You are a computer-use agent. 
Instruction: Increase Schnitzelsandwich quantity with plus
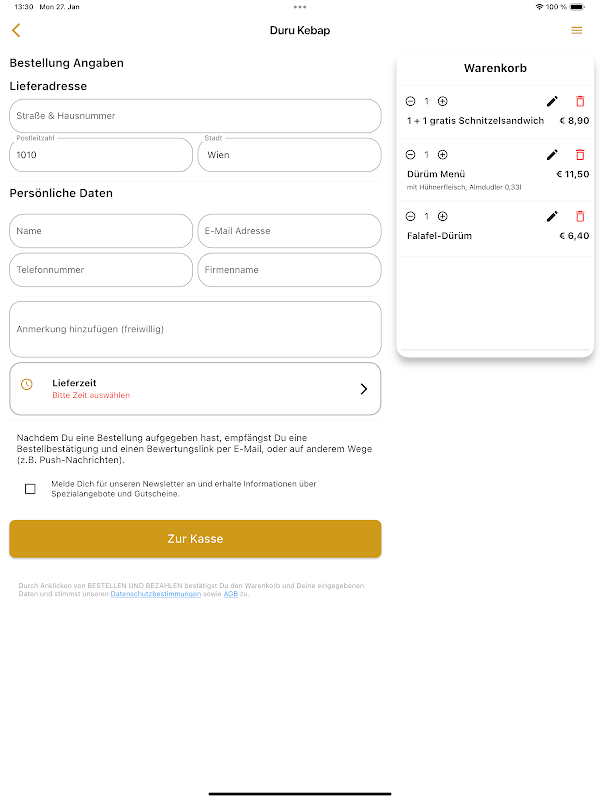pyautogui.click(x=443, y=101)
